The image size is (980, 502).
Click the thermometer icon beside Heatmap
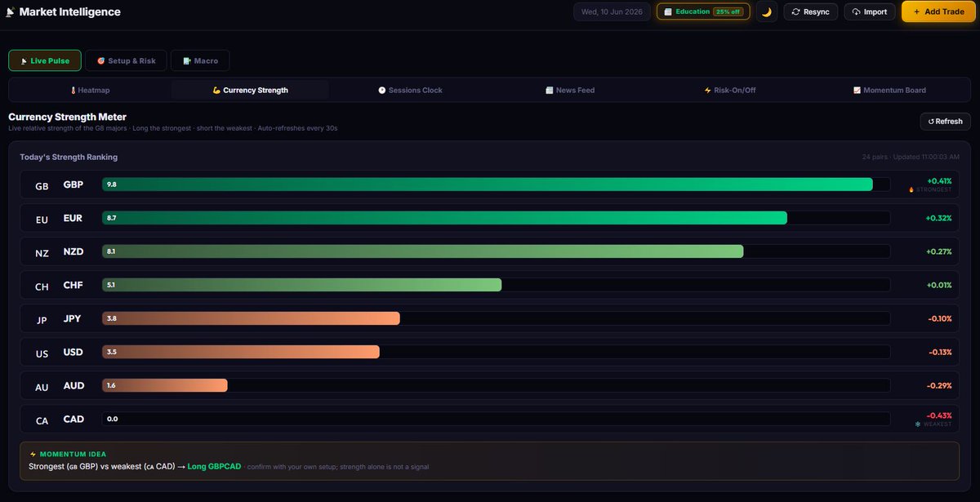tap(73, 90)
